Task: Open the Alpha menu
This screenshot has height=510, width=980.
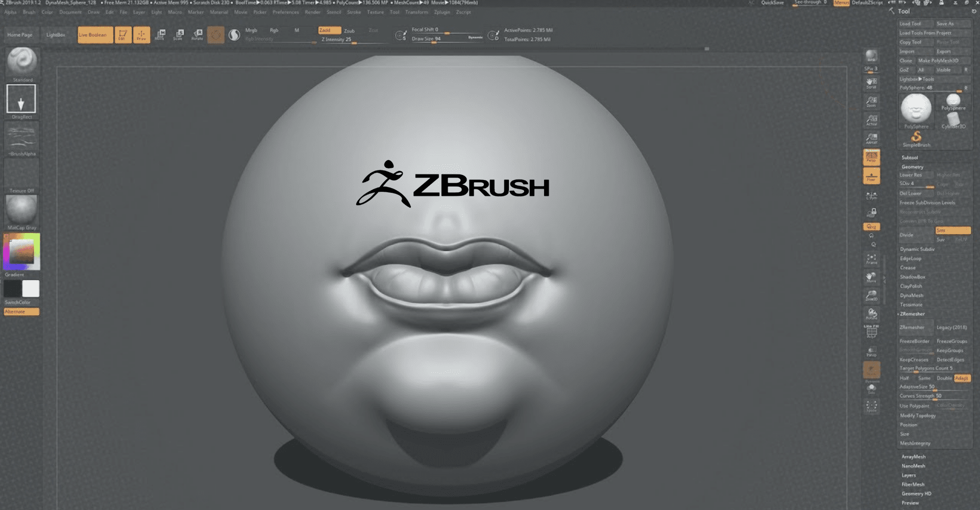Action: click(10, 12)
